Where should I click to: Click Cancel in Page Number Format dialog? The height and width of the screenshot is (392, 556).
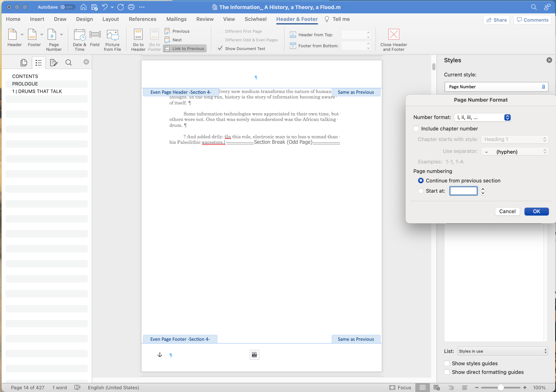(507, 211)
